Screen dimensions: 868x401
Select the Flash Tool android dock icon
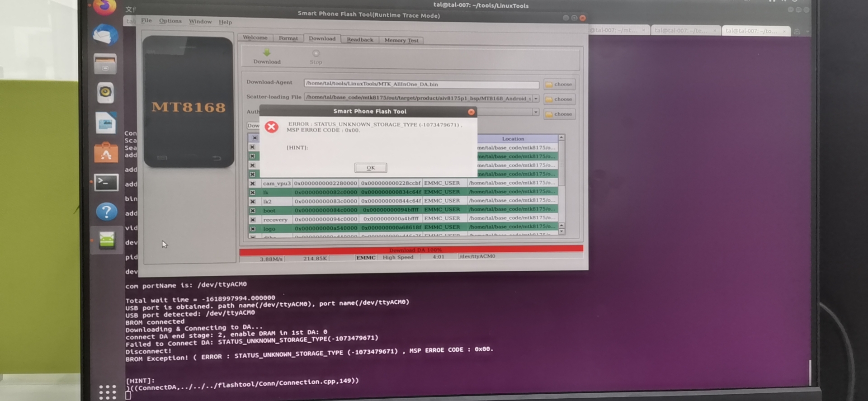pos(107,240)
